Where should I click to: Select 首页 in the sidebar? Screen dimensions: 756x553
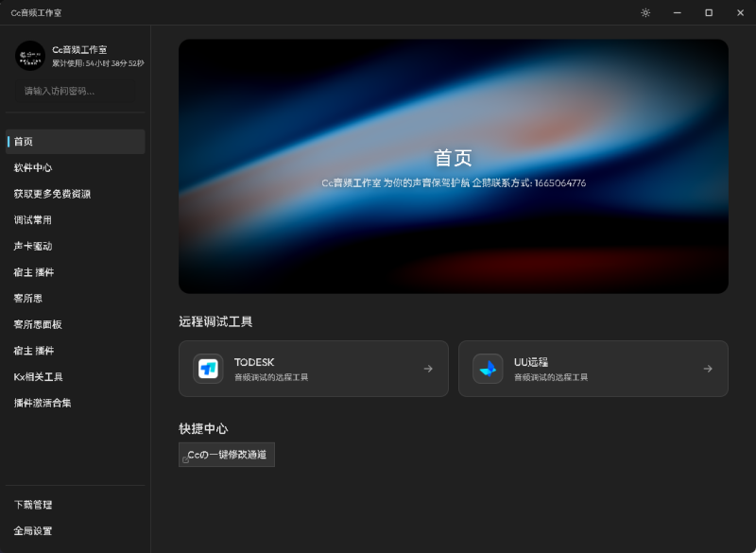76,142
